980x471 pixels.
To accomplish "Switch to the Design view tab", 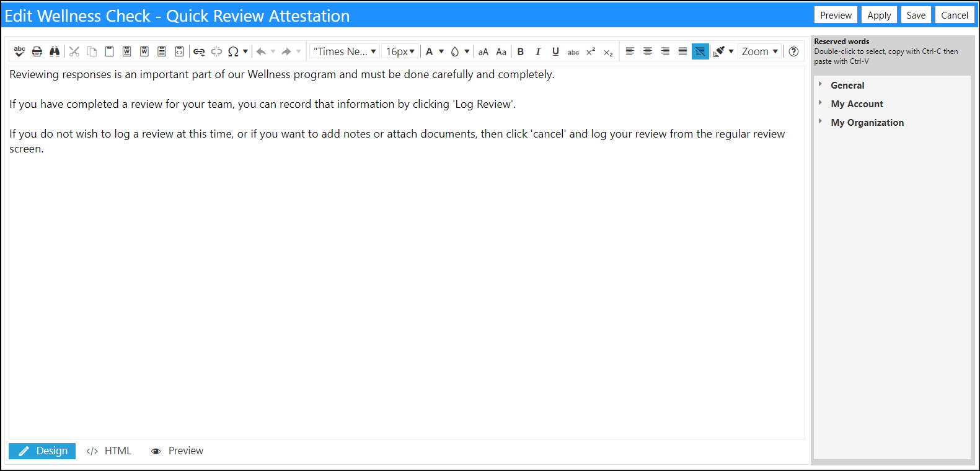I will [x=42, y=451].
